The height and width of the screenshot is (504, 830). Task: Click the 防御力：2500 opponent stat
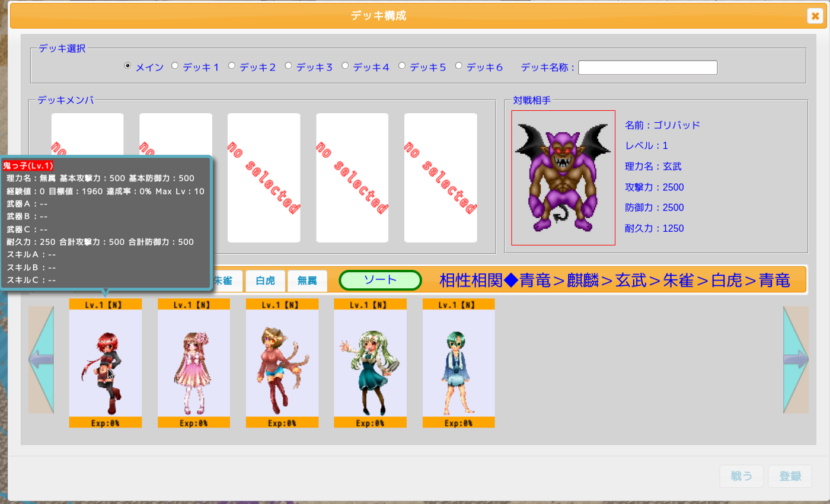(x=655, y=208)
